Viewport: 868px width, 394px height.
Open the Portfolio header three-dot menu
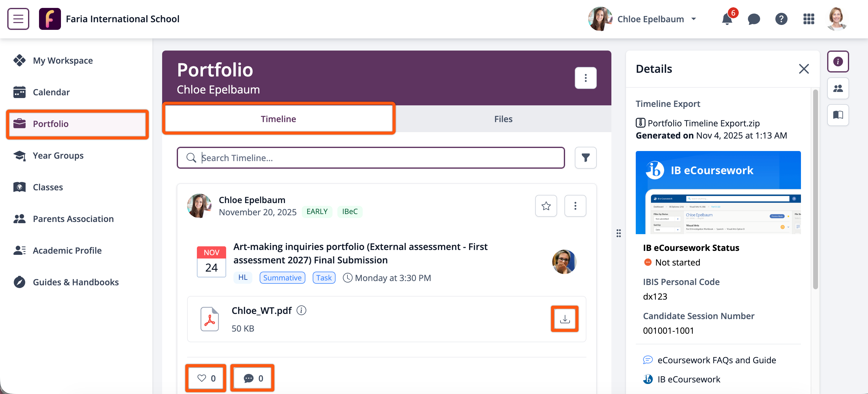point(585,78)
